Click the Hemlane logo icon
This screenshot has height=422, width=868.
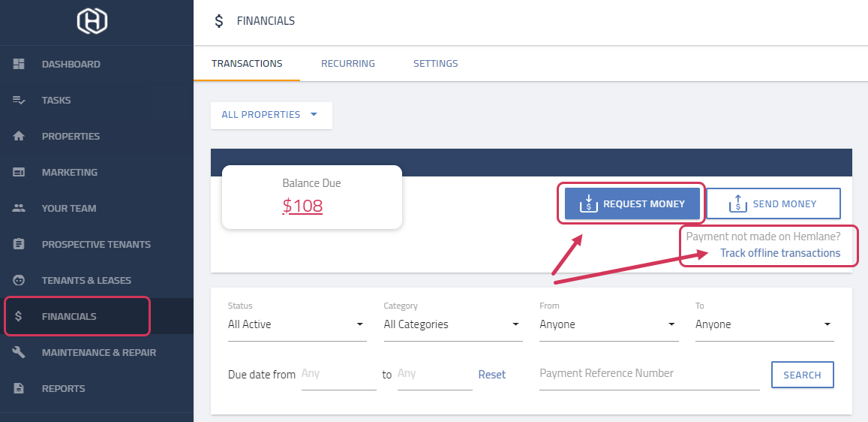pyautogui.click(x=92, y=21)
